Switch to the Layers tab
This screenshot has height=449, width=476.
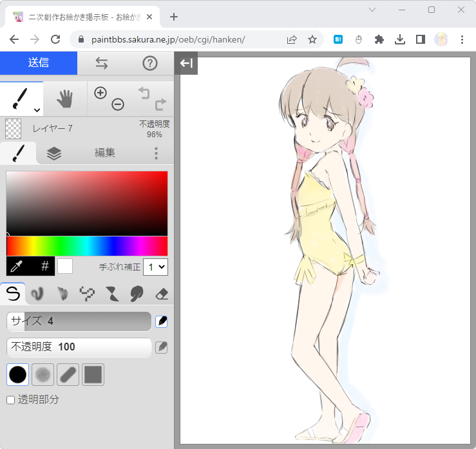(54, 153)
